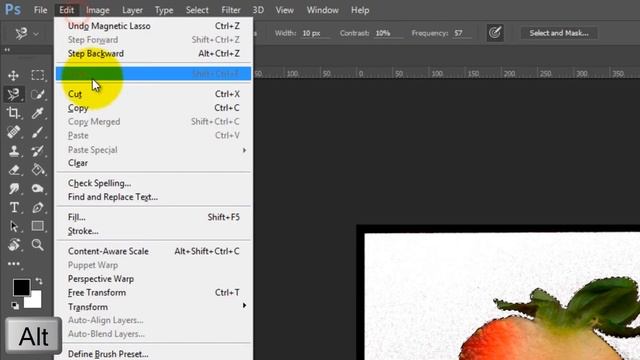
Task: Open the Layer menu
Action: click(x=133, y=10)
